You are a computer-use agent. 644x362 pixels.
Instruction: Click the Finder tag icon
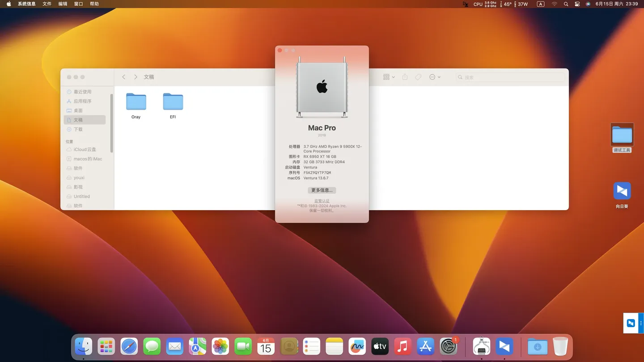point(418,77)
